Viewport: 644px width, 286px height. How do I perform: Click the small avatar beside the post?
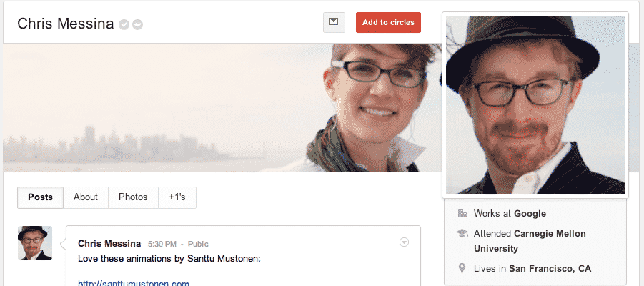click(35, 243)
